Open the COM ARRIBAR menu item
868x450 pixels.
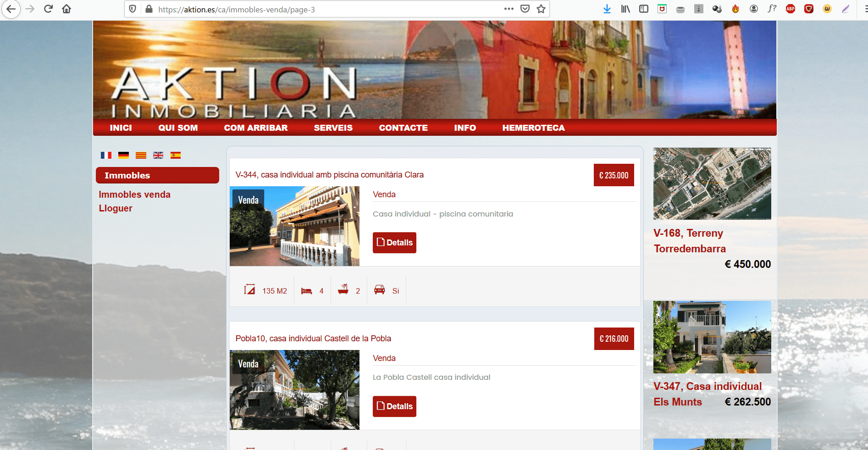click(x=256, y=128)
